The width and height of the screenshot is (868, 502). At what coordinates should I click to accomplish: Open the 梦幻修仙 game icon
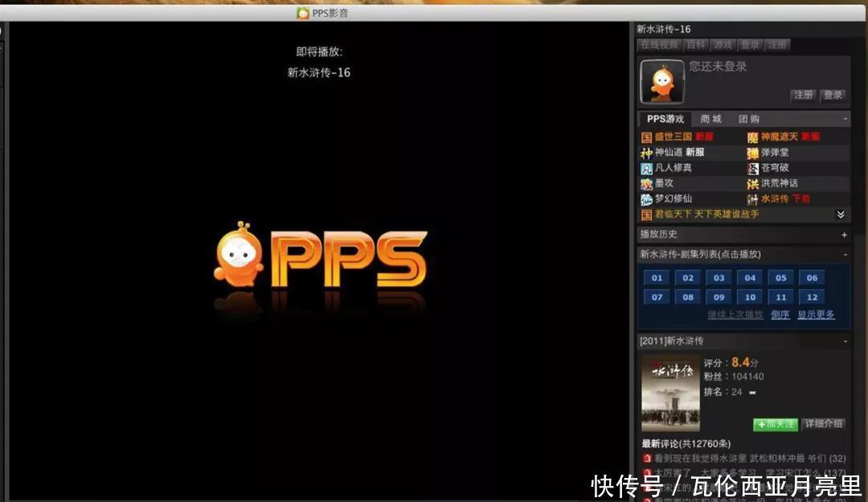click(x=647, y=198)
